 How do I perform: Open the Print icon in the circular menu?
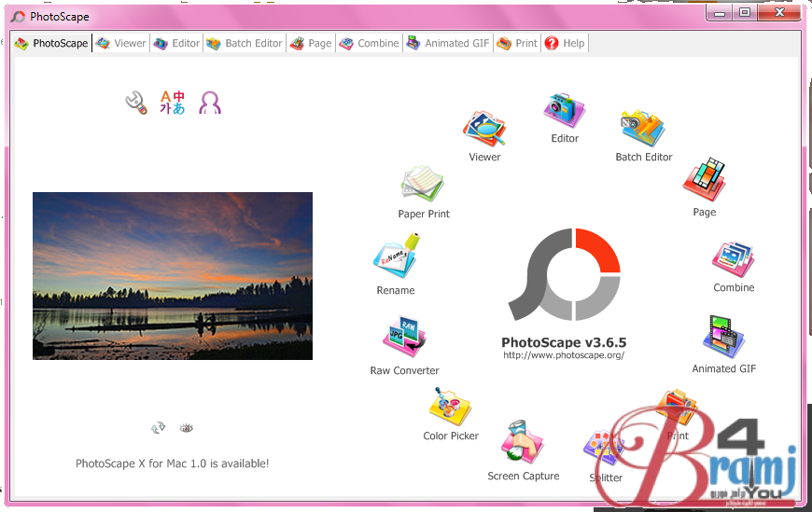click(677, 407)
